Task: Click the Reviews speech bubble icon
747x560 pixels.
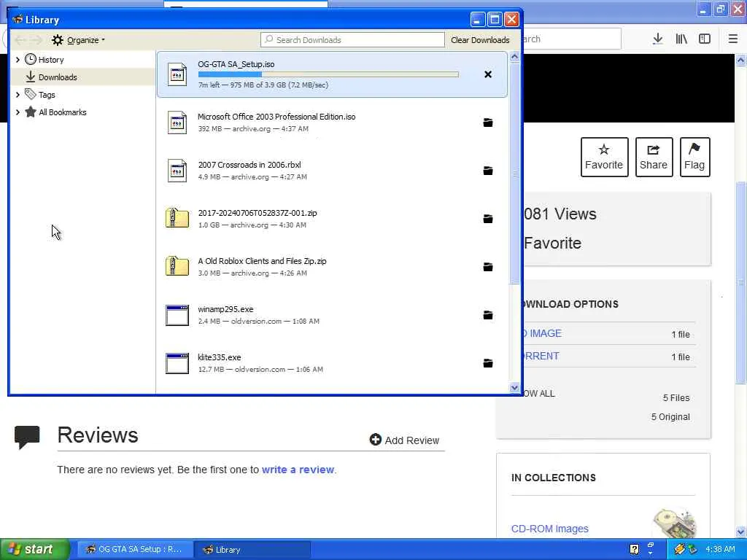Action: [x=27, y=437]
